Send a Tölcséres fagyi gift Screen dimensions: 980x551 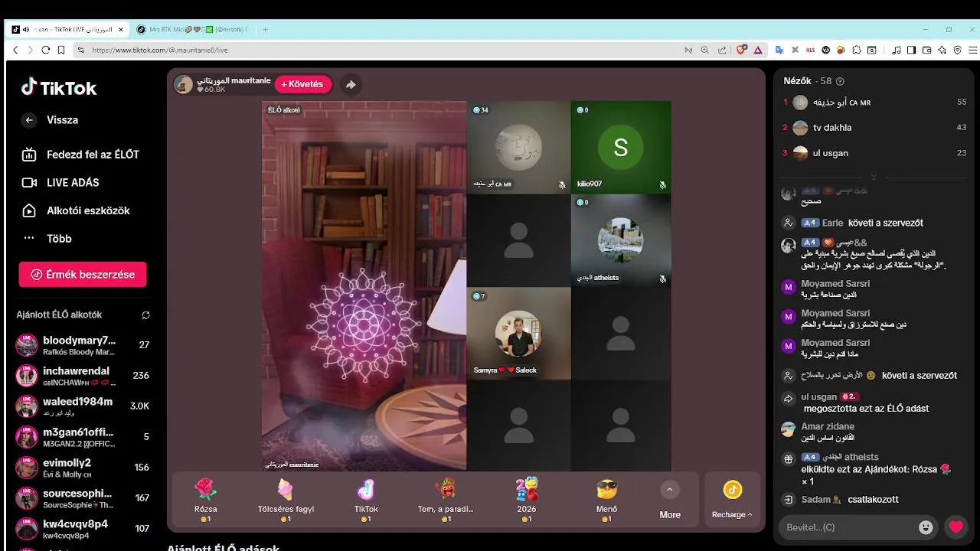point(286,500)
